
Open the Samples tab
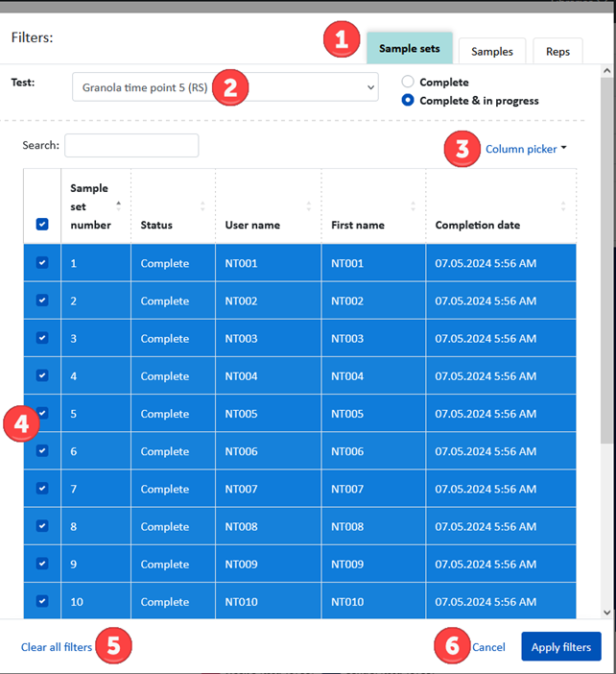tap(492, 52)
